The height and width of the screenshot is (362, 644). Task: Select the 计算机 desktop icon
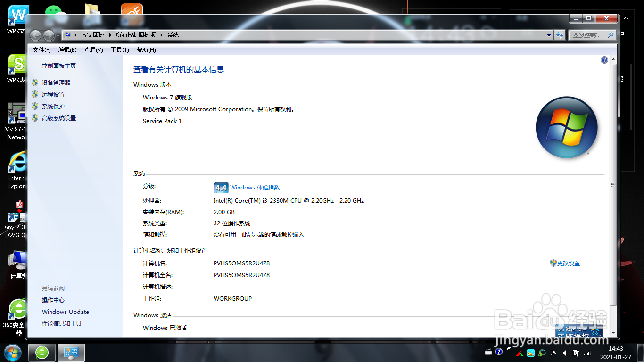17,264
